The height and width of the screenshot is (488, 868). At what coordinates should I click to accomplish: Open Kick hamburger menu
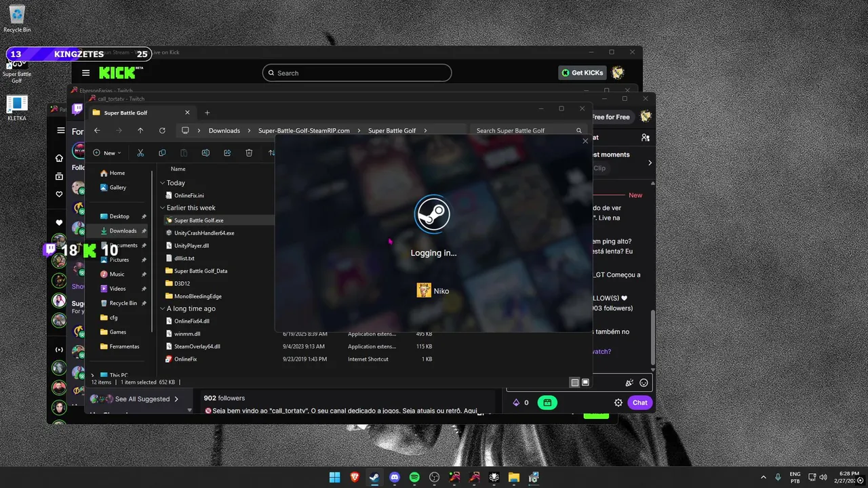86,73
